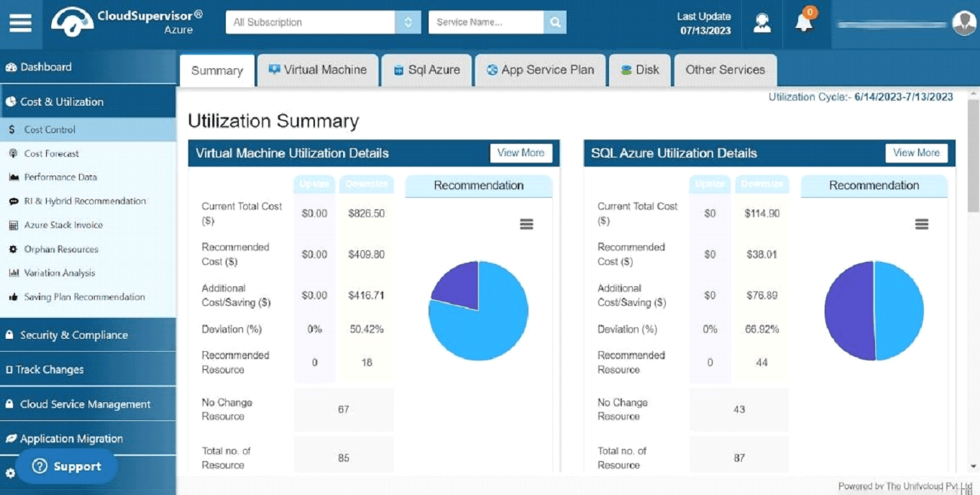Select the Disk tab
Screen dimensions: 980x495
(640, 71)
